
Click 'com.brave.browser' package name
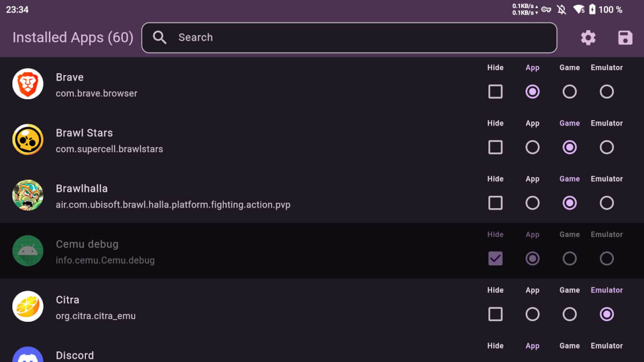(97, 93)
